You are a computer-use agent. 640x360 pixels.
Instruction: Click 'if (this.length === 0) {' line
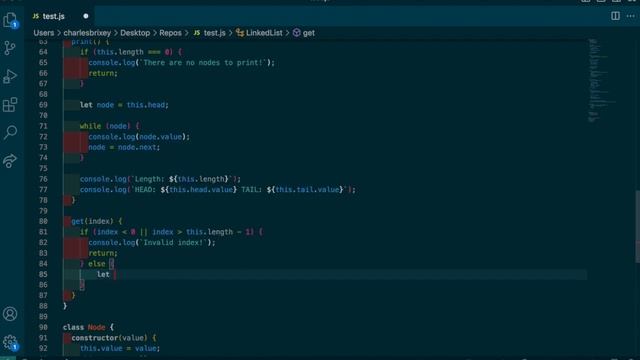coord(131,52)
